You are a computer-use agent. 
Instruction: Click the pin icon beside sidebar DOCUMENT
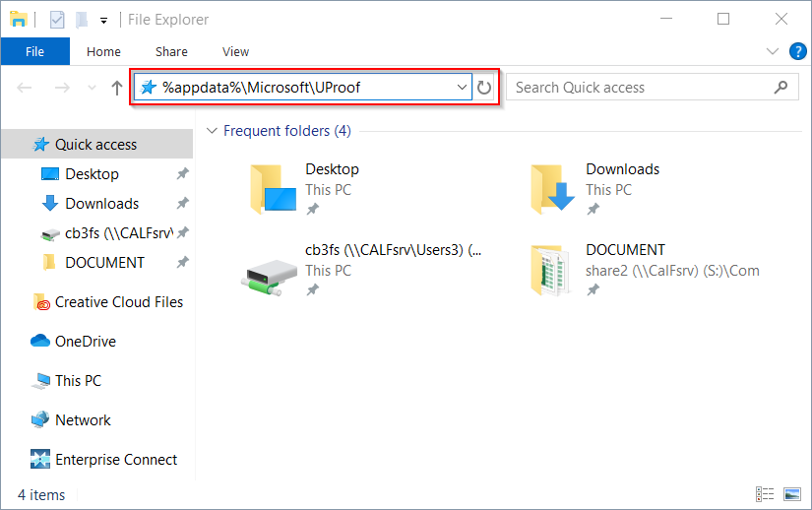point(182,263)
